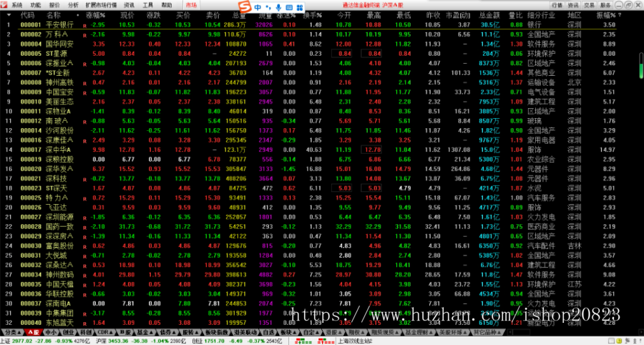Screen dimensions: 644x345
Task: Open the 系统 menu
Action: point(17,5)
